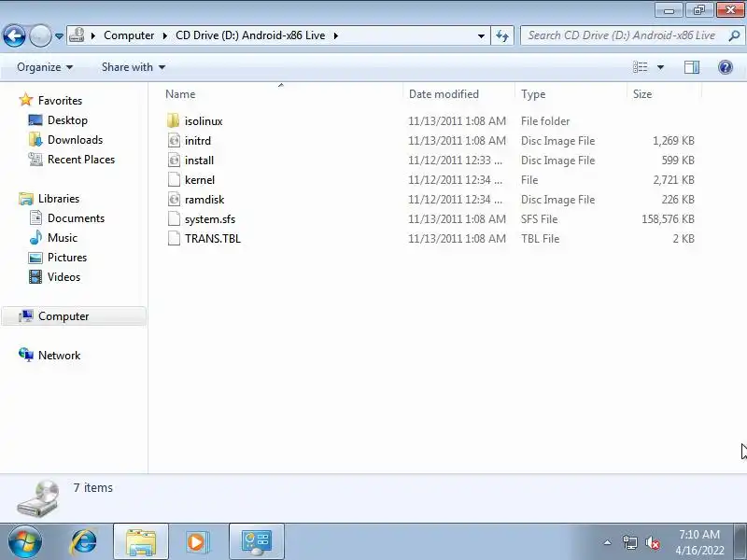Open Windows Help question mark
The width and height of the screenshot is (747, 560).
click(726, 67)
